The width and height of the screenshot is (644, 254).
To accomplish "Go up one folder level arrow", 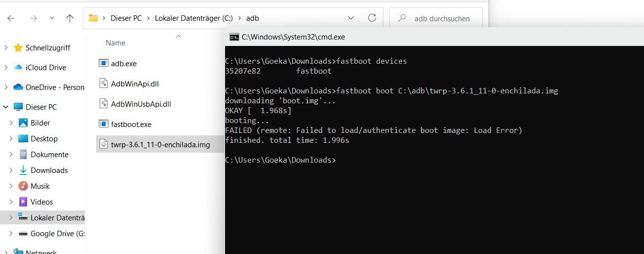I will click(x=70, y=18).
